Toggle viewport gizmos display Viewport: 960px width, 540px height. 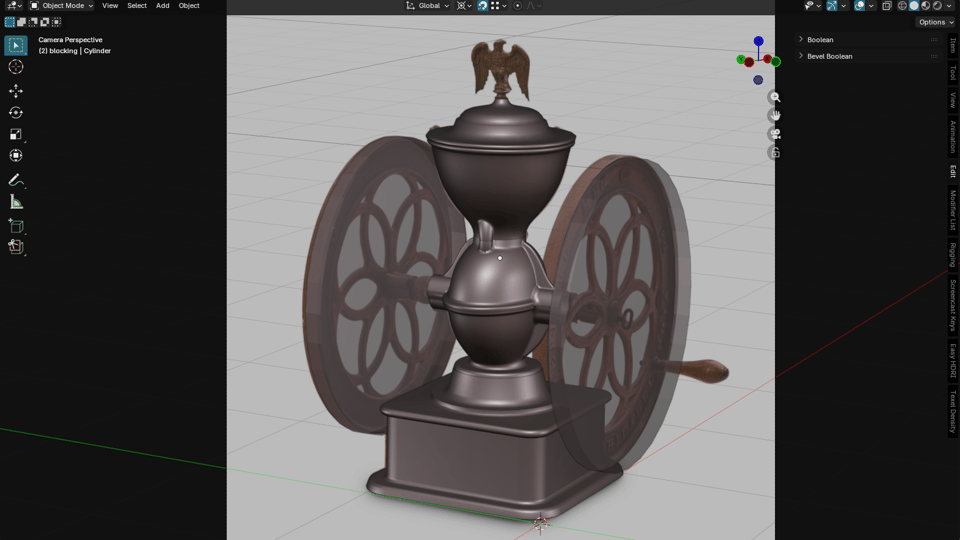click(x=831, y=6)
